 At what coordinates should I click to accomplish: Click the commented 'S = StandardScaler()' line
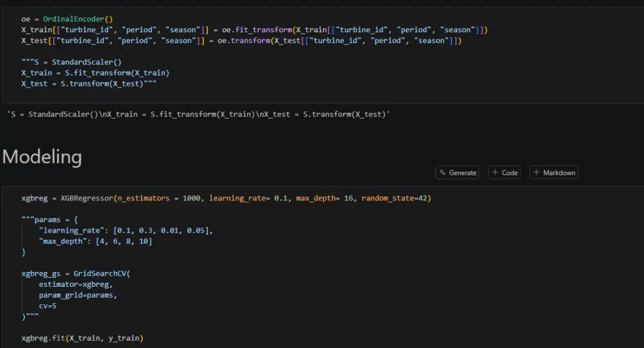pyautogui.click(x=71, y=62)
